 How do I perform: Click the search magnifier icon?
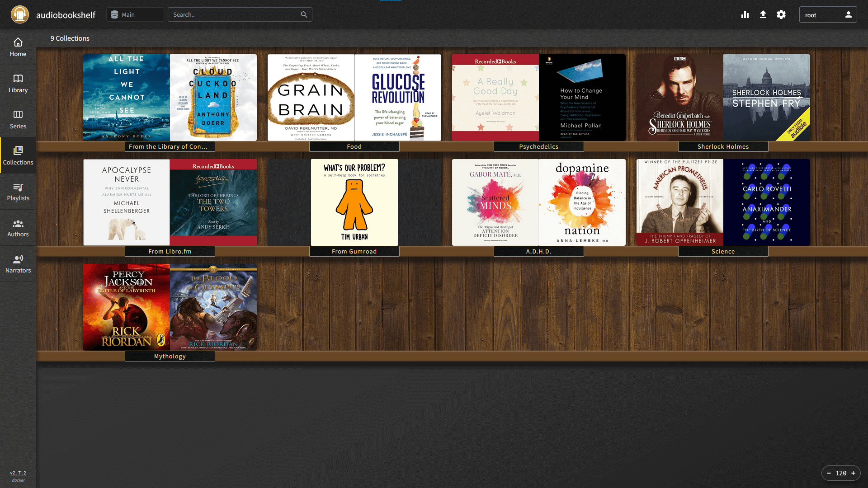304,14
